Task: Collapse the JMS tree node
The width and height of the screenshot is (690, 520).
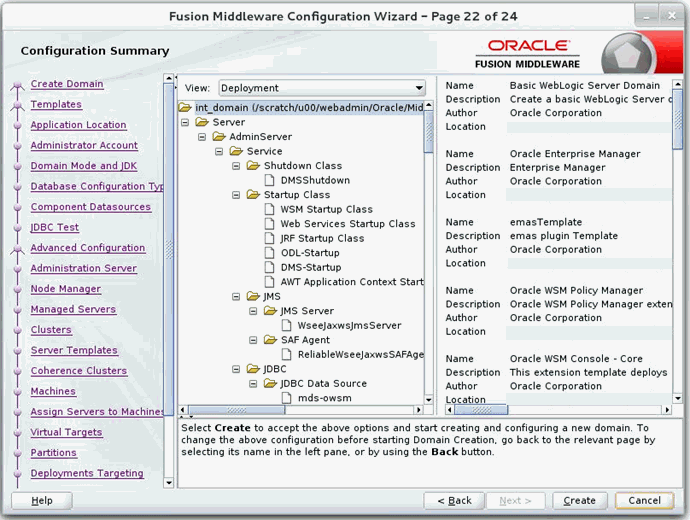Action: 236,297
